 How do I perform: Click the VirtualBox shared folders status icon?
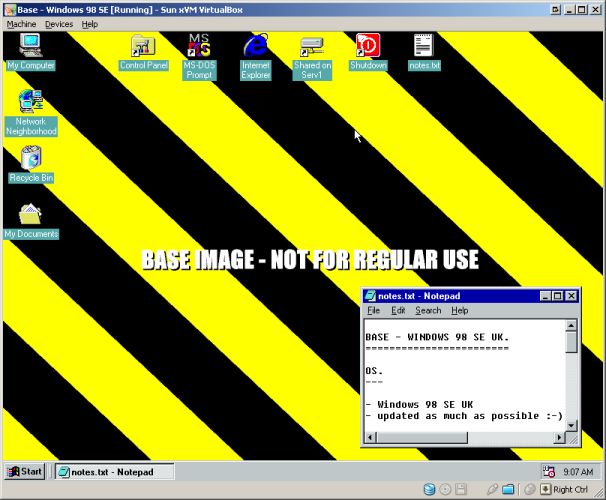[508, 490]
